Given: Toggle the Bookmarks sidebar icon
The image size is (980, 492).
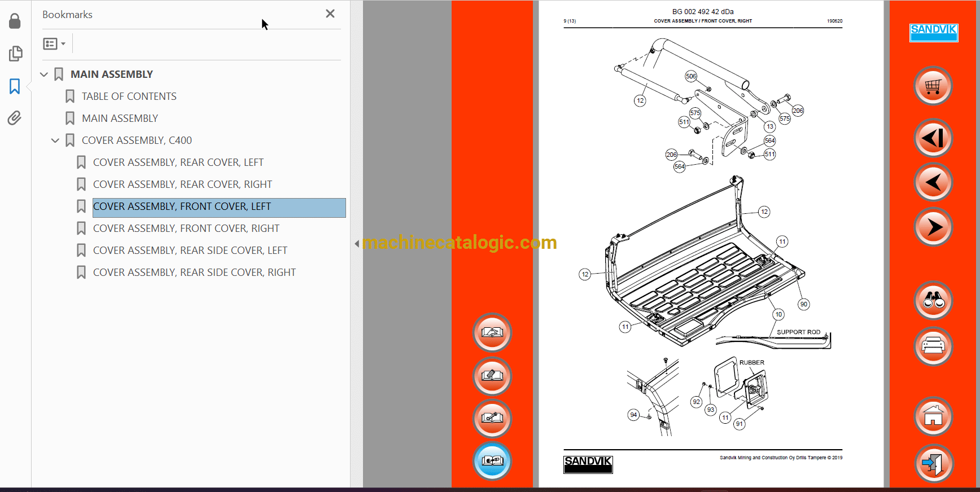Looking at the screenshot, I should pyautogui.click(x=15, y=86).
